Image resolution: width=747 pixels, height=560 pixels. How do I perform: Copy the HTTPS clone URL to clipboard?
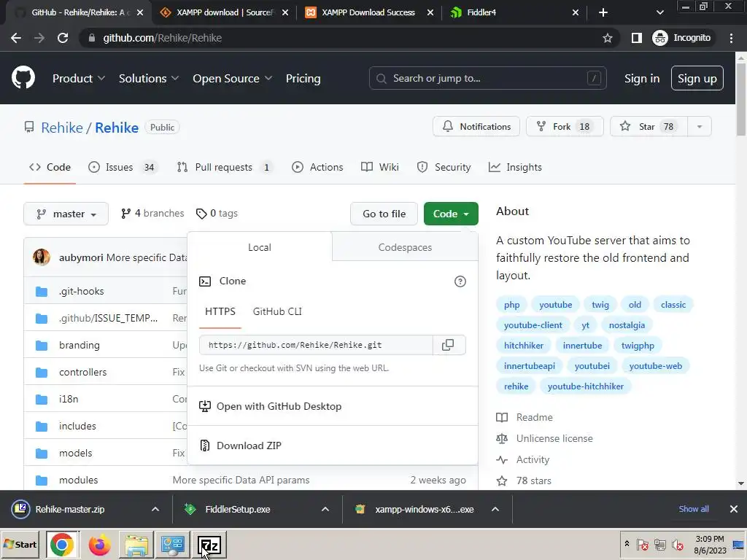449,345
